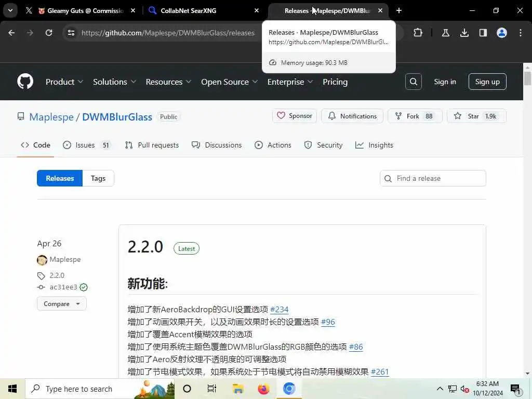Expand the Resources menu

coord(168,82)
